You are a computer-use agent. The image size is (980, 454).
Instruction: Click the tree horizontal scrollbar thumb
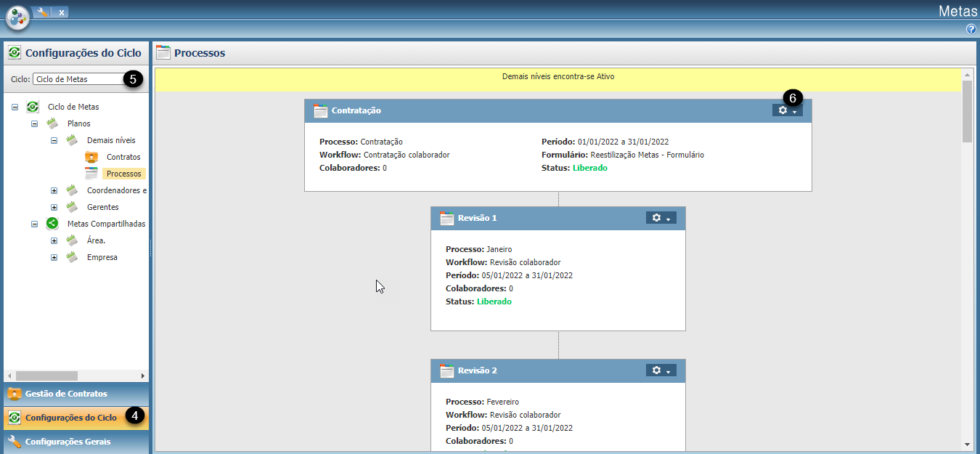[46, 376]
